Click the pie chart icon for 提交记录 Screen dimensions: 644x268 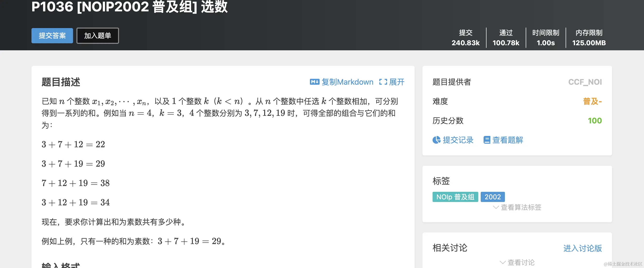click(436, 140)
